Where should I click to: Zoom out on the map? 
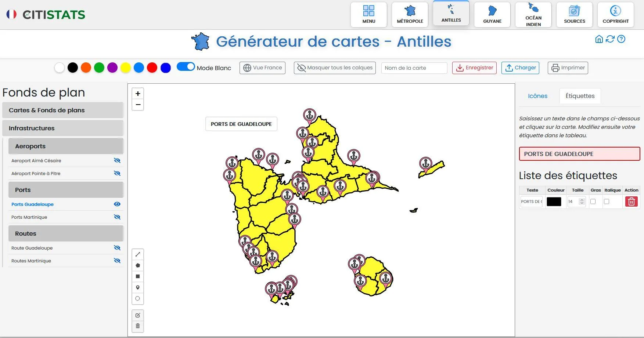pyautogui.click(x=138, y=105)
